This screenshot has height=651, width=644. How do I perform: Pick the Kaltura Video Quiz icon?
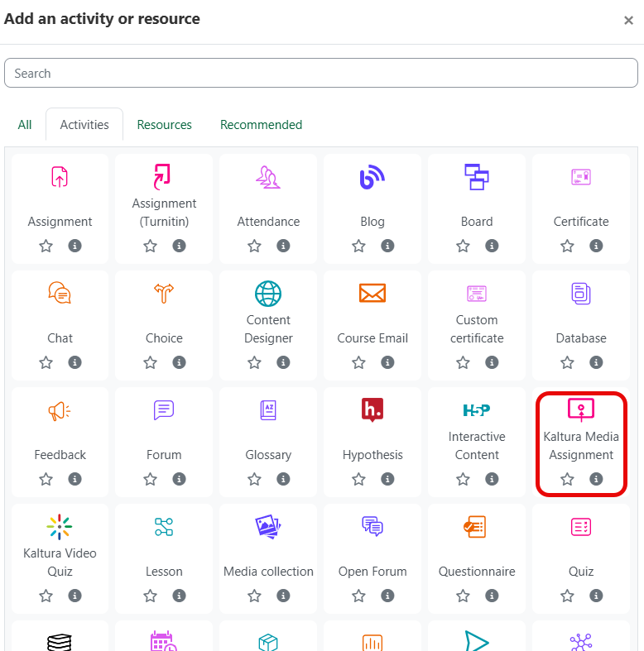[x=60, y=527]
